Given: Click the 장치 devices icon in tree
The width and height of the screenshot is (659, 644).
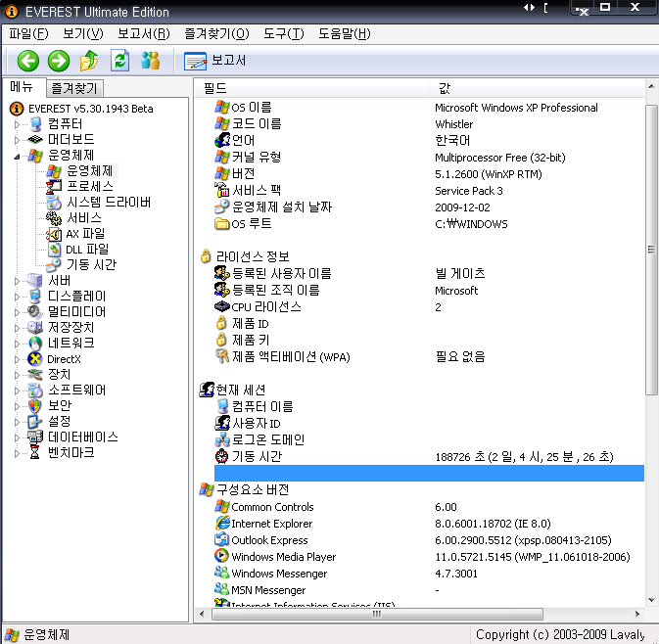Looking at the screenshot, I should tap(34, 374).
